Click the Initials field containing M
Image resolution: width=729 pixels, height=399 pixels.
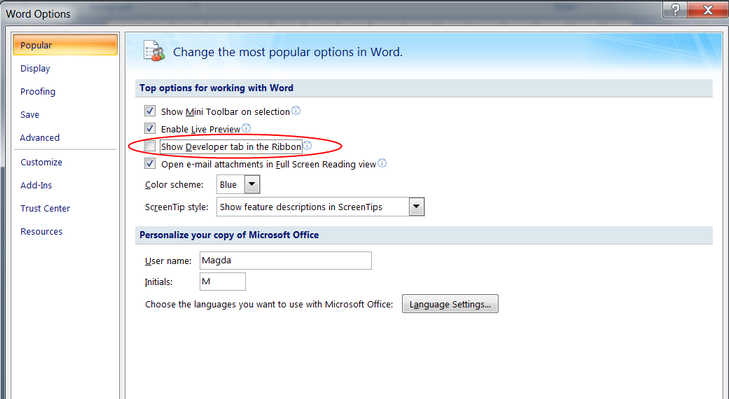(x=222, y=281)
